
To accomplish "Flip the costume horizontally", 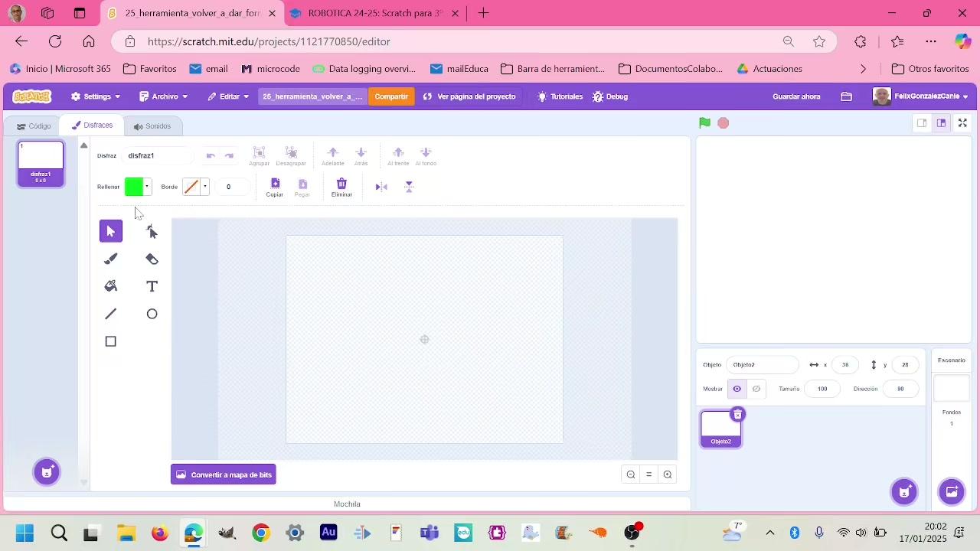I will click(381, 187).
